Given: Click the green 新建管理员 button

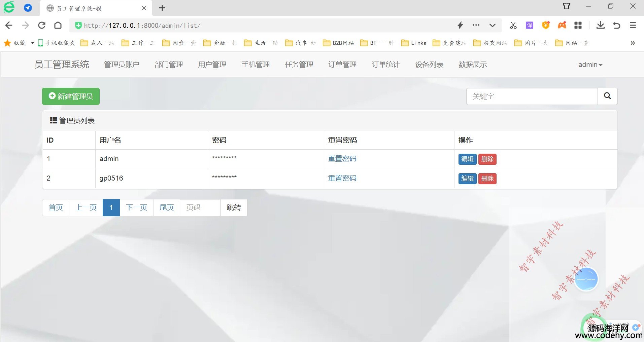Looking at the screenshot, I should [x=71, y=96].
